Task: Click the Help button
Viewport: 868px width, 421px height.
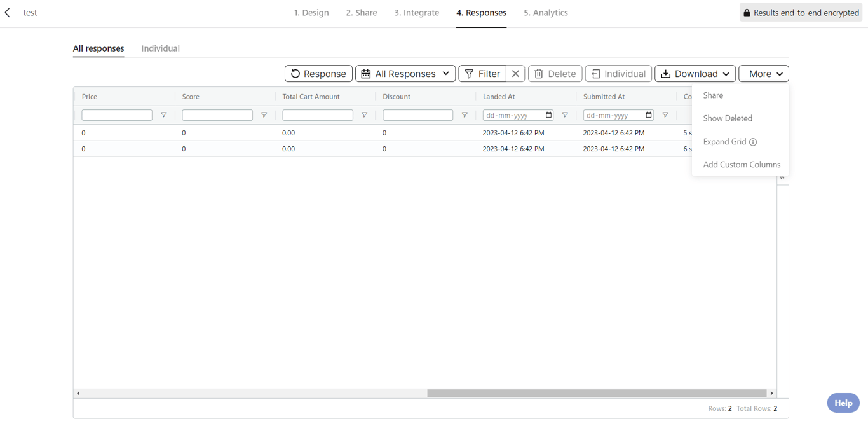Action: [843, 403]
